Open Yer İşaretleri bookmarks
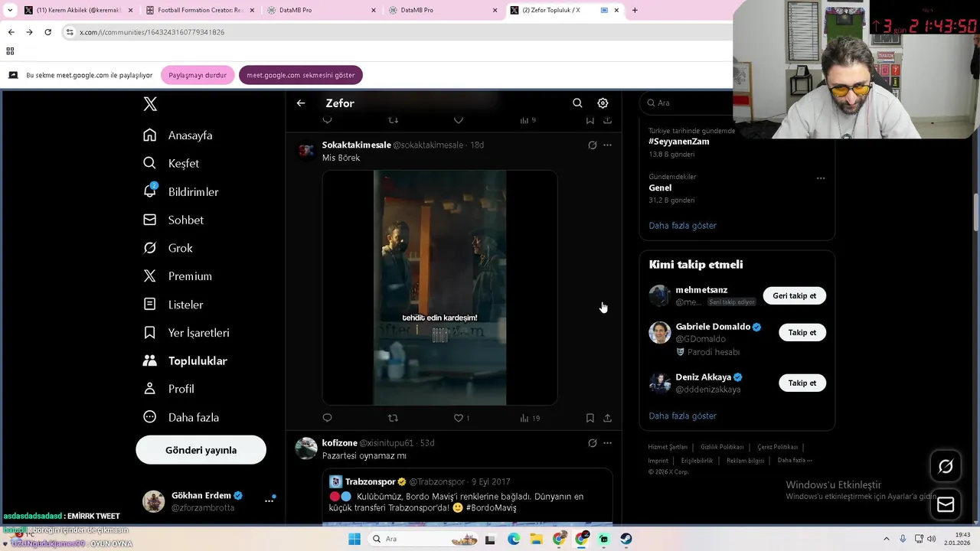This screenshot has width=980, height=551. pos(186,332)
